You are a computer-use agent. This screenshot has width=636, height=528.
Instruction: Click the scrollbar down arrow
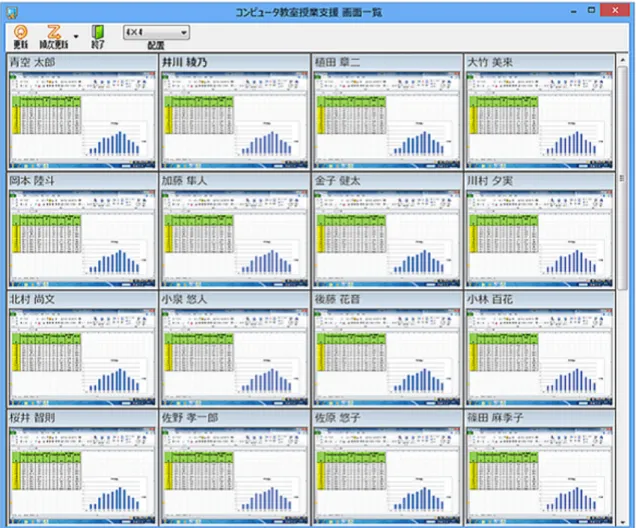point(623,523)
